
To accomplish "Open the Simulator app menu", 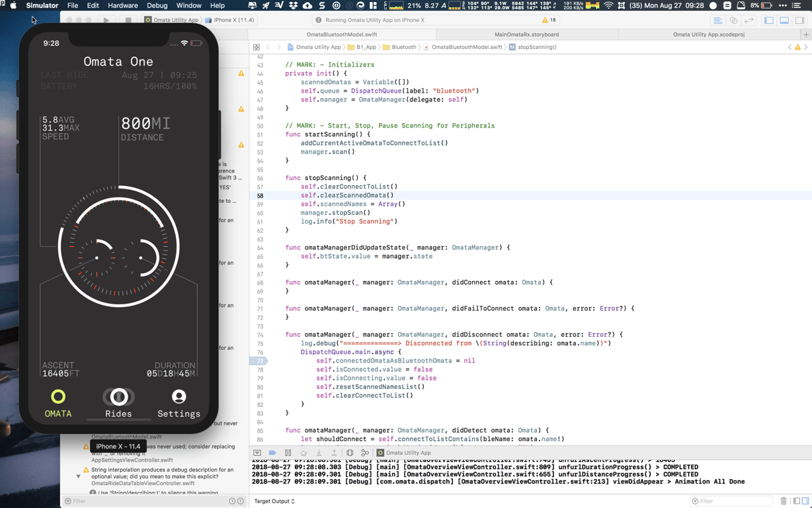I will (x=42, y=5).
